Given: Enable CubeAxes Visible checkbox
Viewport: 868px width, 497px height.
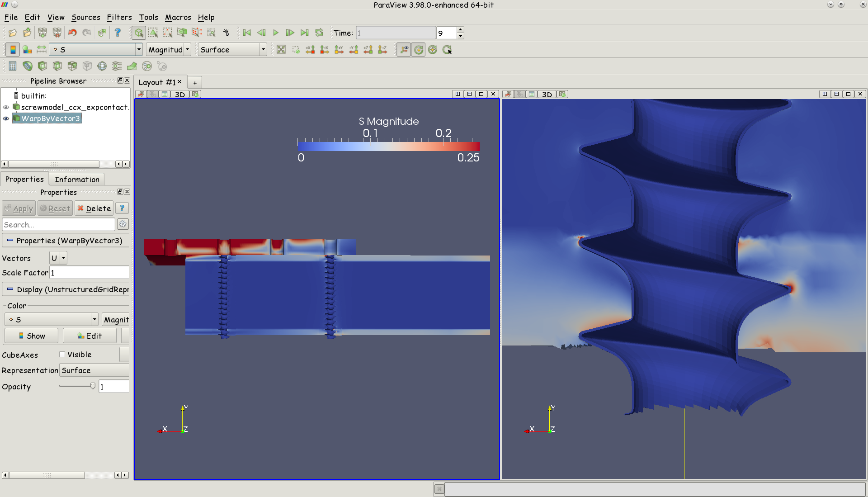Looking at the screenshot, I should [x=62, y=355].
